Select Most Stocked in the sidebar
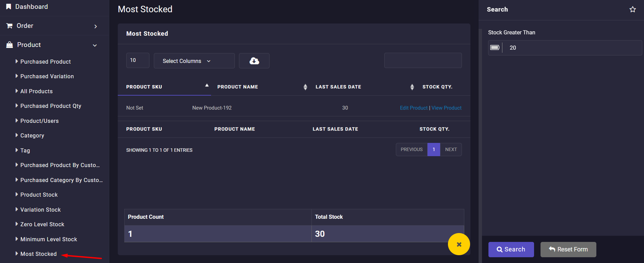 coord(38,254)
